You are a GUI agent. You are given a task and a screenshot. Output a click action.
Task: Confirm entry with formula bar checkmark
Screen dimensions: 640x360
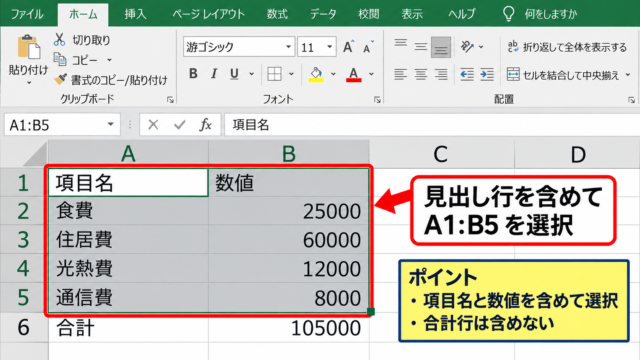click(x=179, y=124)
